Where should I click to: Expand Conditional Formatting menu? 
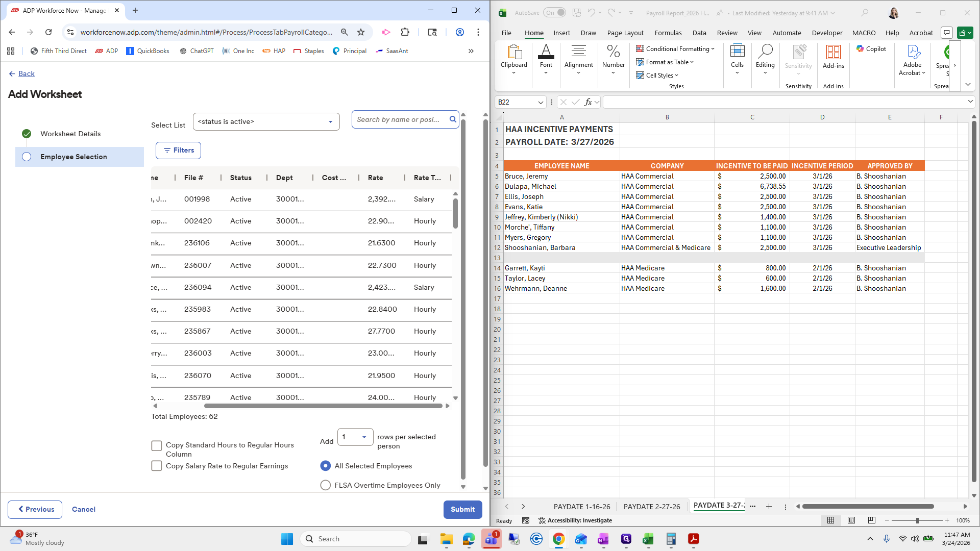pos(675,49)
